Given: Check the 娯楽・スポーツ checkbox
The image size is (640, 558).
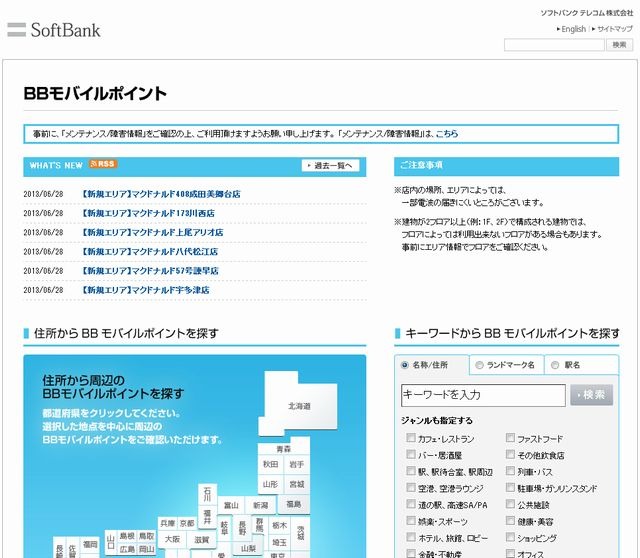Looking at the screenshot, I should pos(411,520).
